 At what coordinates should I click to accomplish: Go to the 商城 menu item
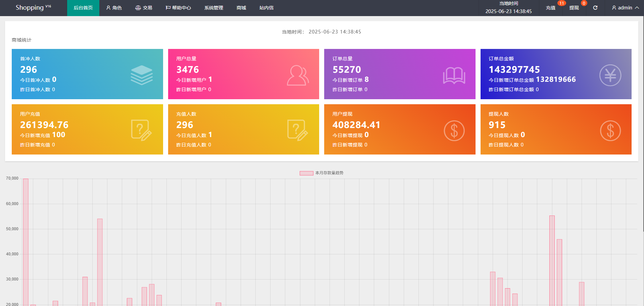tap(241, 8)
